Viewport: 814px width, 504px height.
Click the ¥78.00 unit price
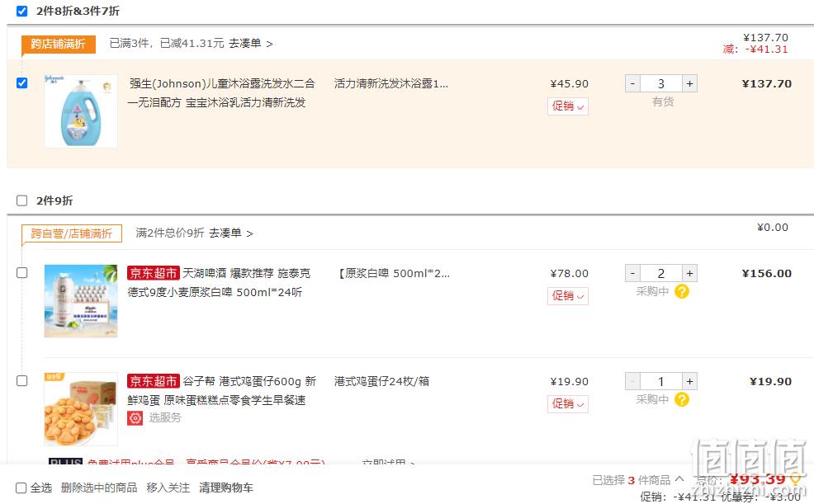pyautogui.click(x=570, y=273)
